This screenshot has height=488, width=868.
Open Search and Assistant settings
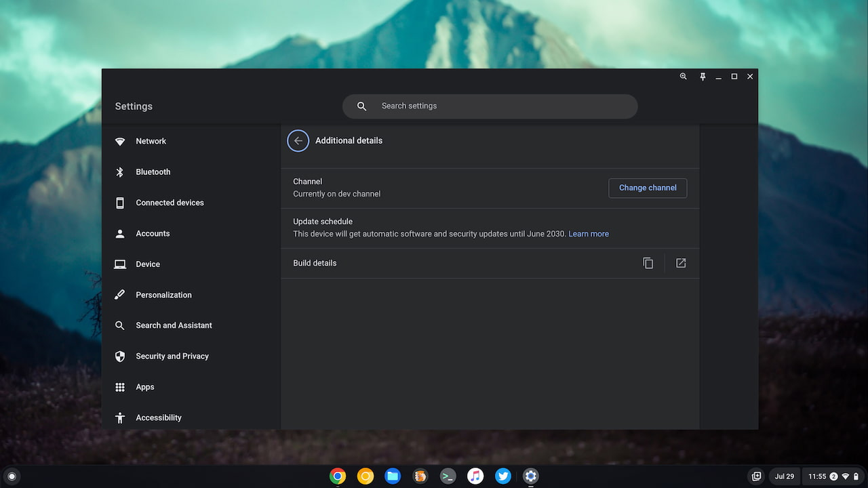coord(174,325)
